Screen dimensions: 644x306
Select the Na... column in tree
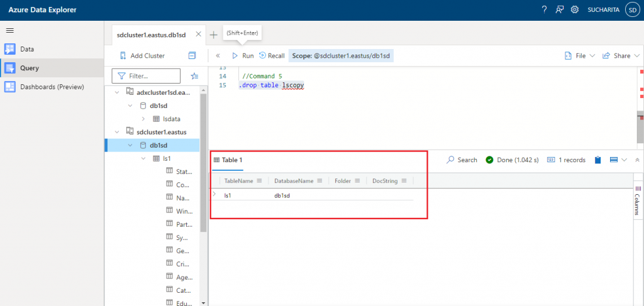(x=183, y=198)
